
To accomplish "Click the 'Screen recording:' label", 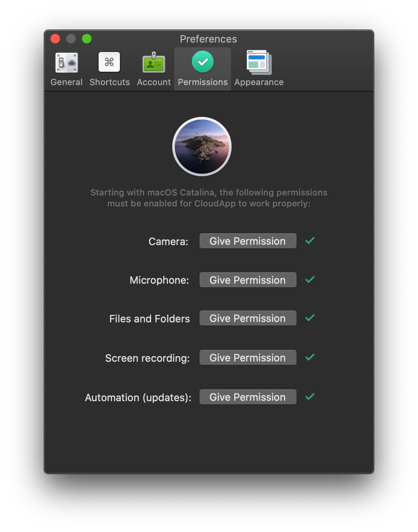I will coord(147,358).
